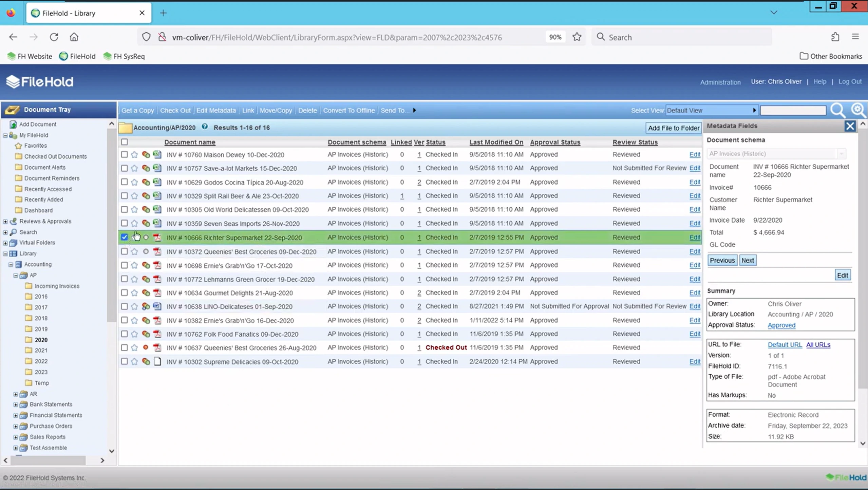Screen dimensions: 868x490
Task: Go to browser home page
Action: point(74,37)
